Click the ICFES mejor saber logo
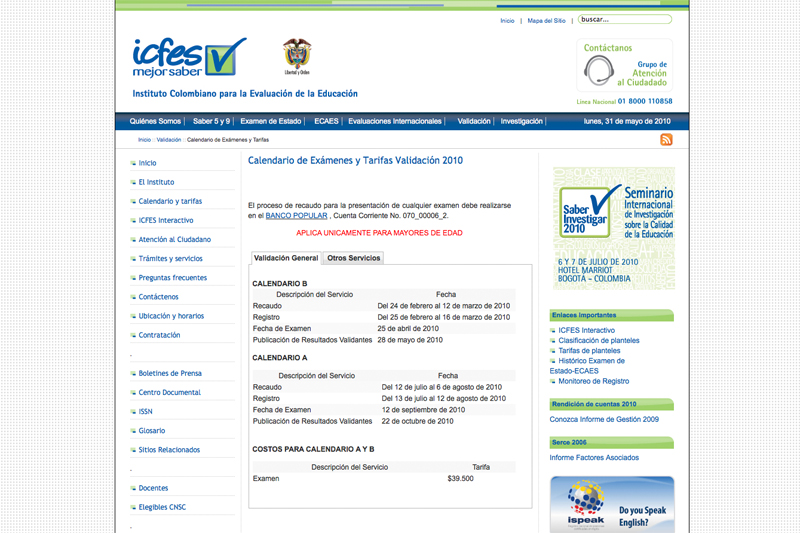This screenshot has width=800, height=533. (x=189, y=58)
